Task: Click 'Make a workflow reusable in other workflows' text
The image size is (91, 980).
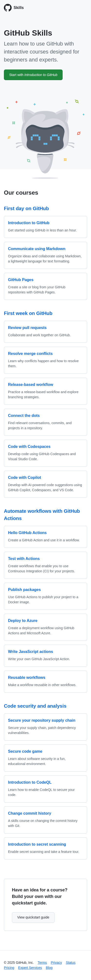Action: tap(42, 685)
